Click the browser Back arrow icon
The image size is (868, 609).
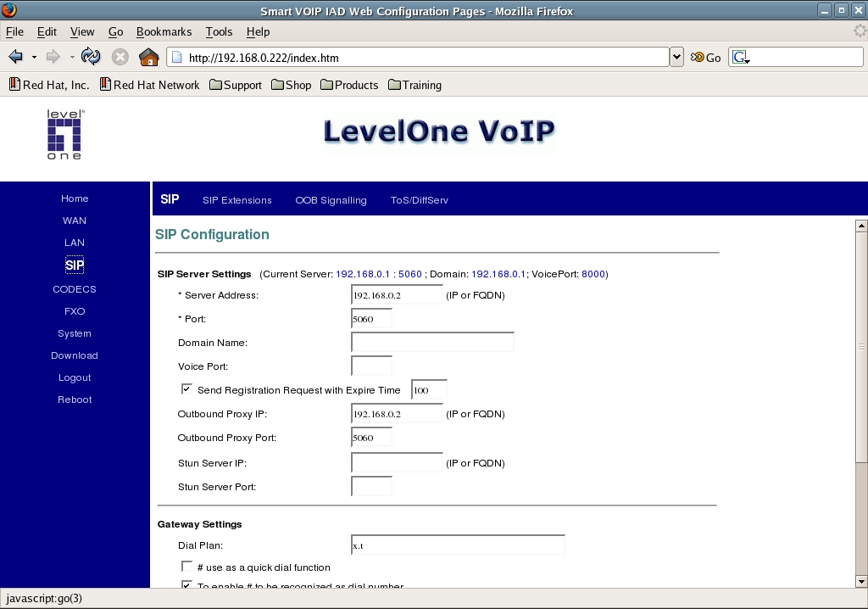(x=15, y=57)
